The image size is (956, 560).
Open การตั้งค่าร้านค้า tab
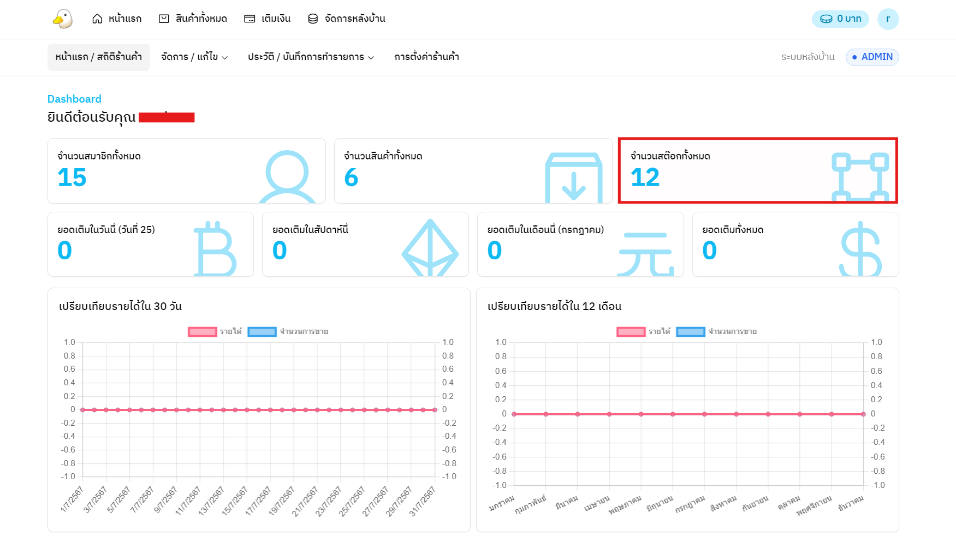point(426,57)
